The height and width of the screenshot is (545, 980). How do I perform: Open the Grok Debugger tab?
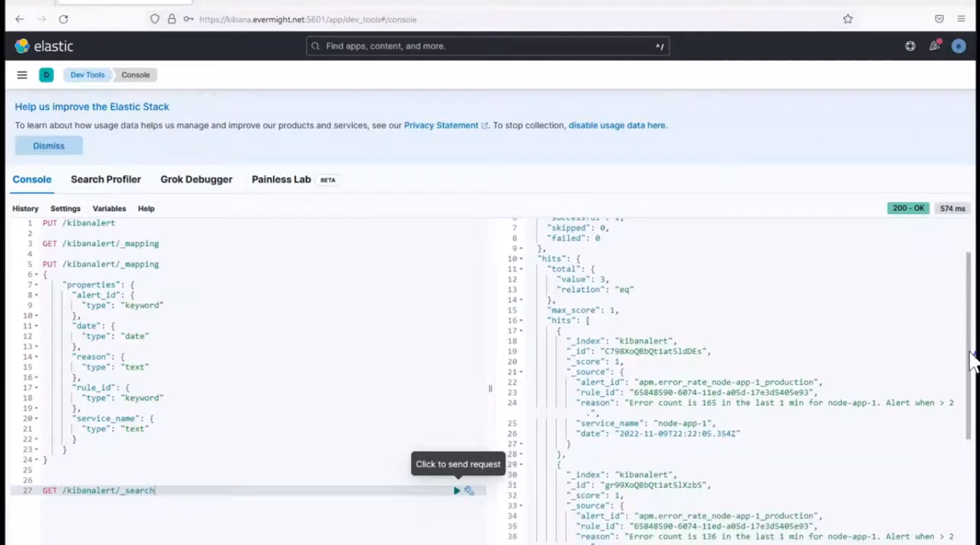(196, 180)
